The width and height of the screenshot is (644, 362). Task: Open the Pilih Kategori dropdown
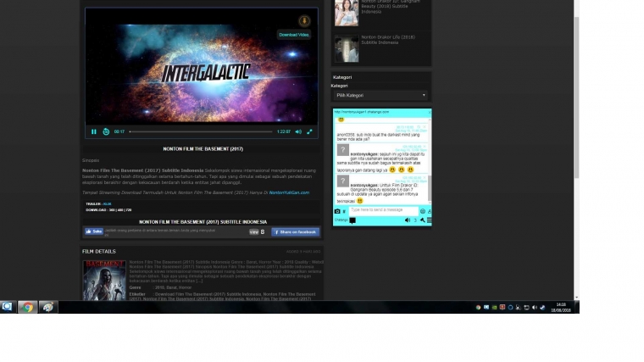point(380,95)
